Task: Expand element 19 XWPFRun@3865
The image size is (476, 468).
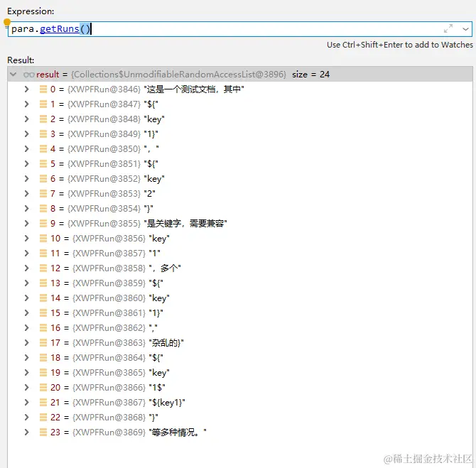Action: click(27, 372)
